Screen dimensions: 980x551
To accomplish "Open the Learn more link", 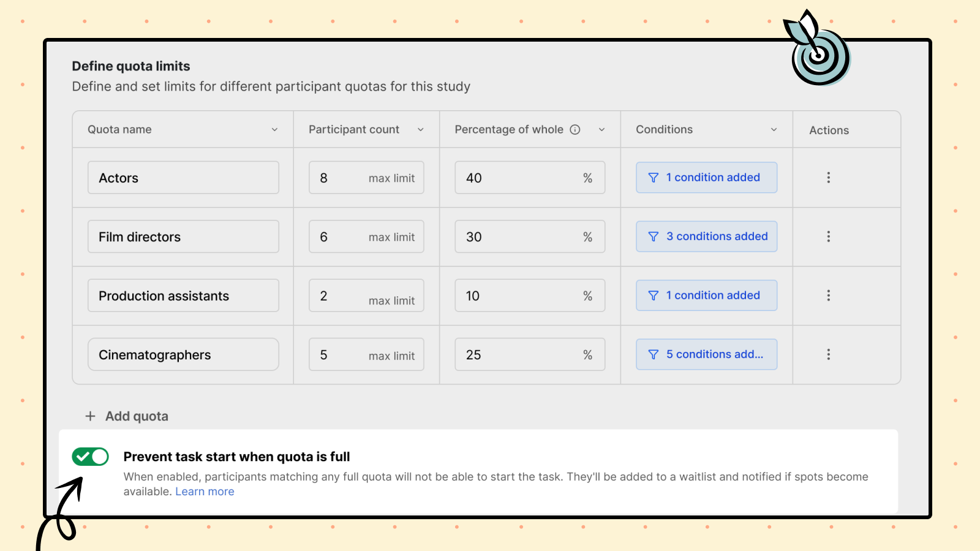I will 205,492.
